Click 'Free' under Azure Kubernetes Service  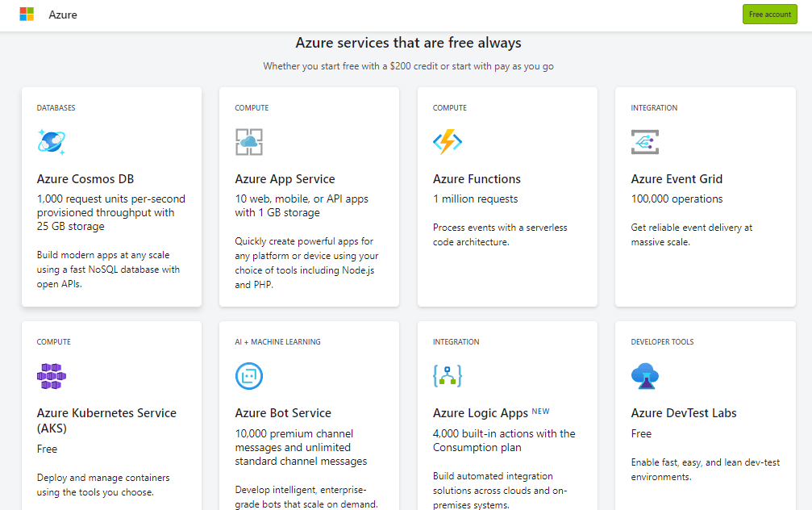point(47,449)
